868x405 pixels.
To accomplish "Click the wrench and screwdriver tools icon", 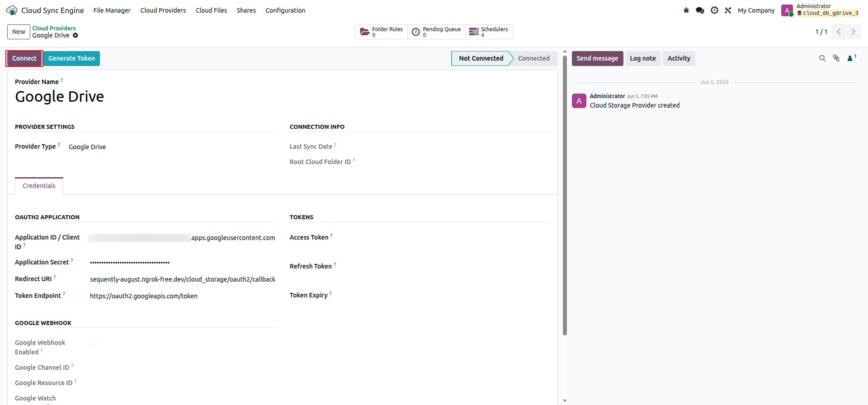I will pyautogui.click(x=728, y=10).
